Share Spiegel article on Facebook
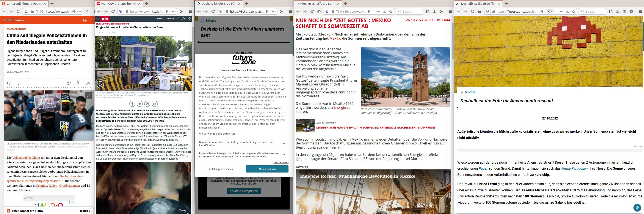 coord(78,83)
